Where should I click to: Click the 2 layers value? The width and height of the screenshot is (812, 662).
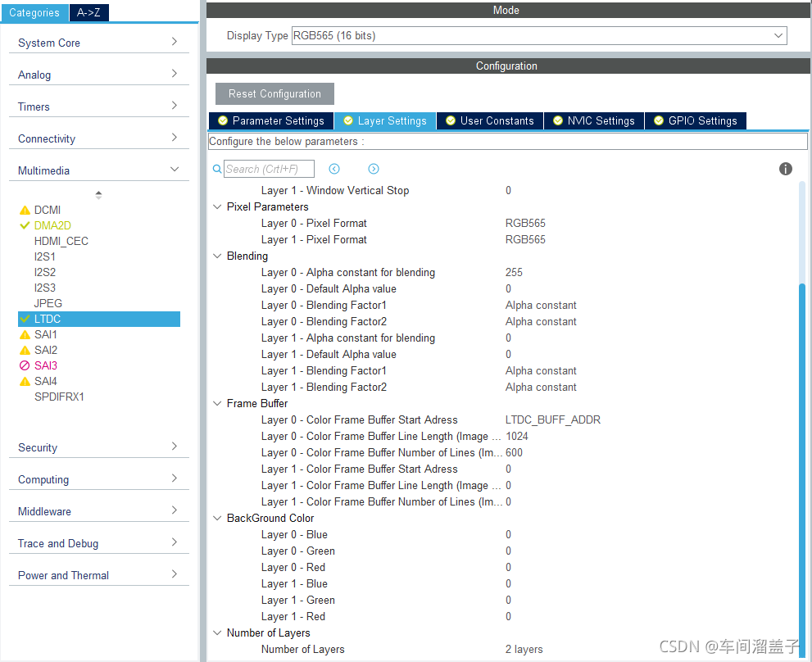(524, 650)
